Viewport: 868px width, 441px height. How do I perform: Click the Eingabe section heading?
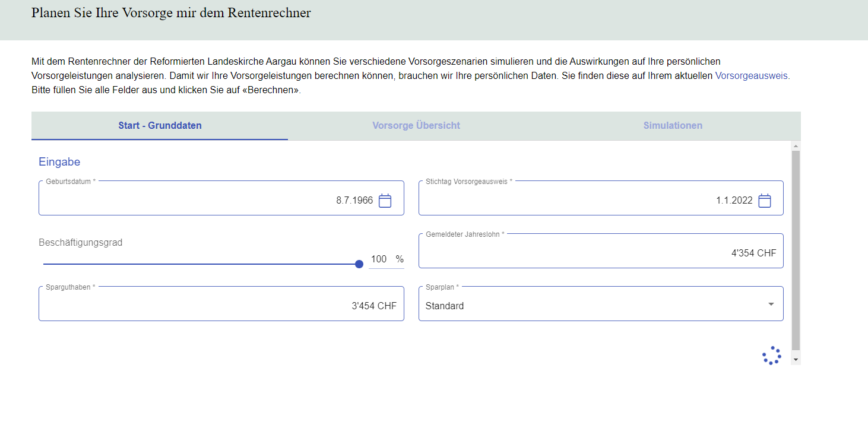(59, 162)
